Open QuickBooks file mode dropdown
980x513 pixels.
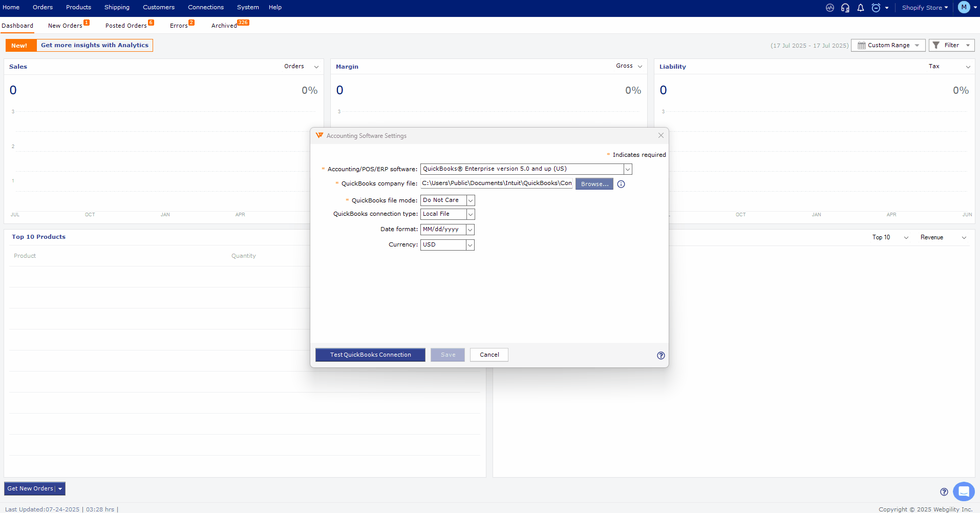[x=448, y=200]
